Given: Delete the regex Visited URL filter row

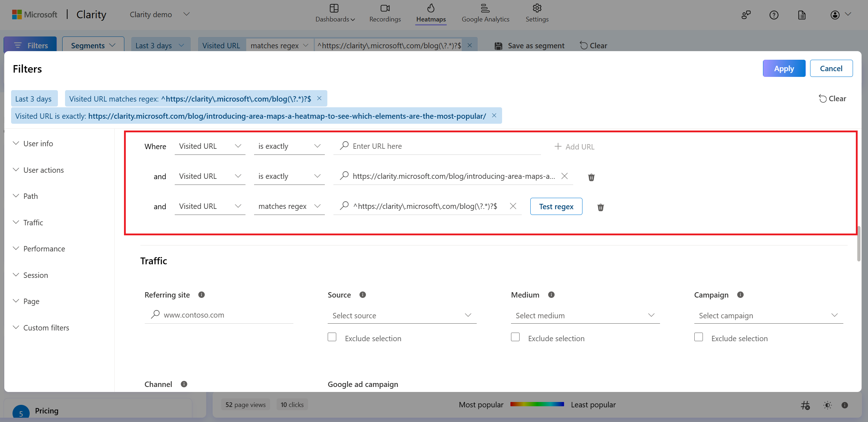Looking at the screenshot, I should coord(600,207).
